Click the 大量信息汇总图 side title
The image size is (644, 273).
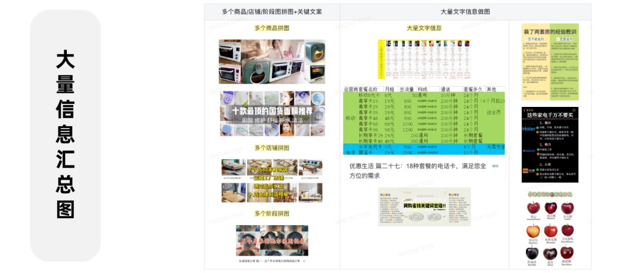pyautogui.click(x=66, y=134)
